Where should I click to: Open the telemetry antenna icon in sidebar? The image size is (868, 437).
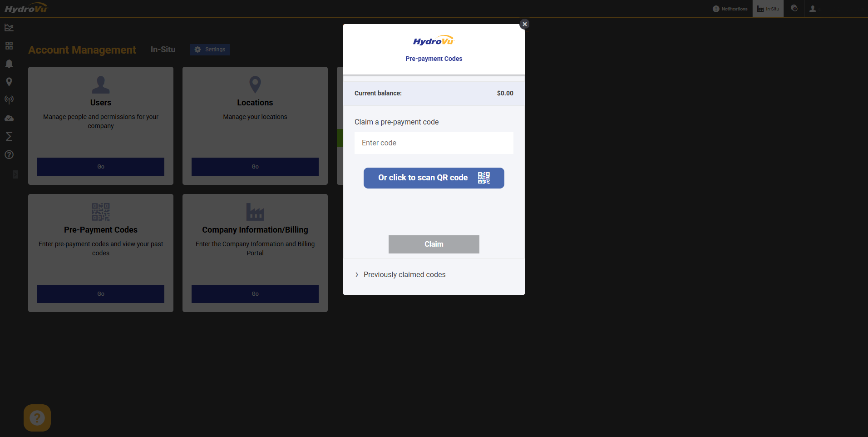pos(9,100)
